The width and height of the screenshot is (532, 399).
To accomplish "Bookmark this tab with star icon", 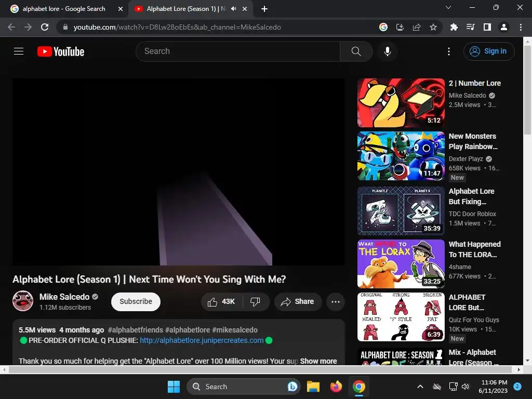I will 433,27.
